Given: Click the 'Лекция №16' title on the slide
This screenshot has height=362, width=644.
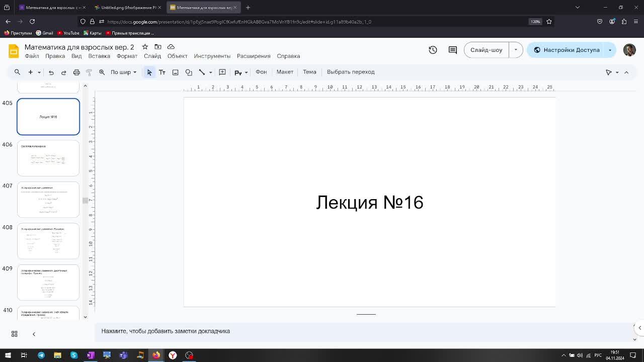Looking at the screenshot, I should pos(370,202).
